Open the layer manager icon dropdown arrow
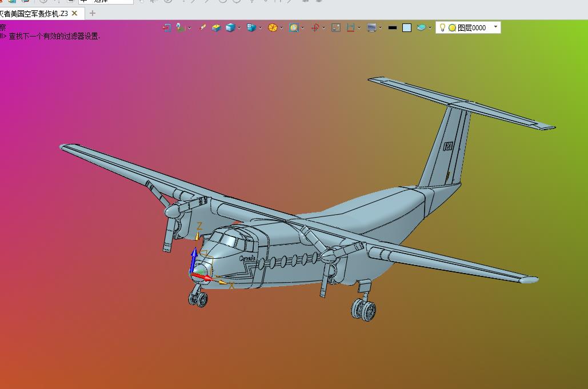The image size is (588, 389). pyautogui.click(x=430, y=28)
